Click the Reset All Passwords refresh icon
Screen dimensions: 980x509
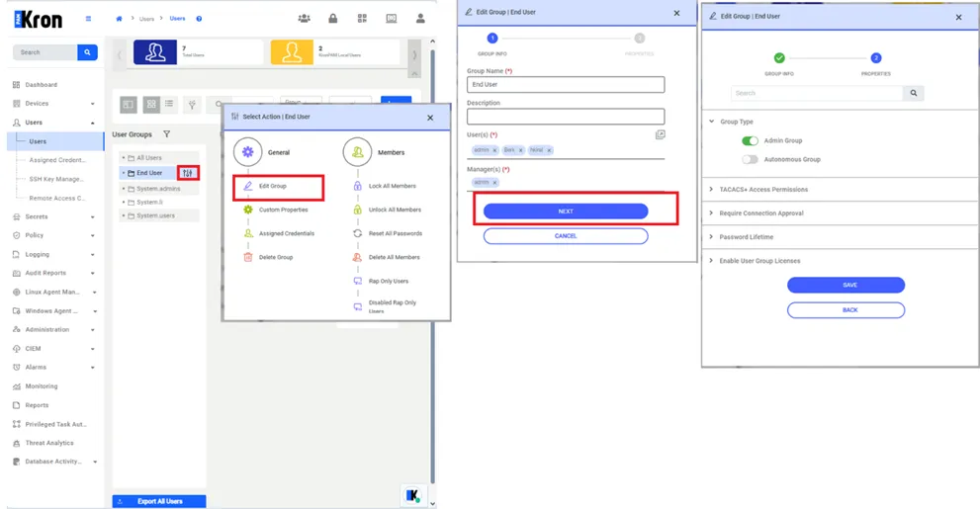(x=358, y=233)
